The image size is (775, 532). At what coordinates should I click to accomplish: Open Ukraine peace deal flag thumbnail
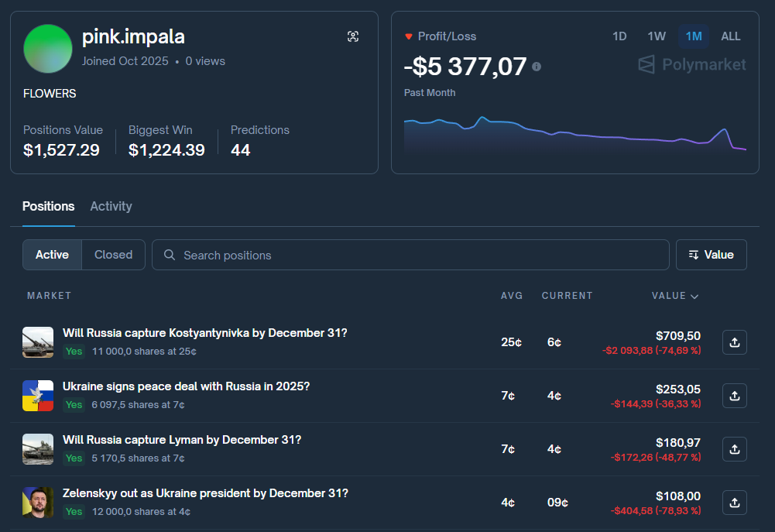tap(38, 396)
